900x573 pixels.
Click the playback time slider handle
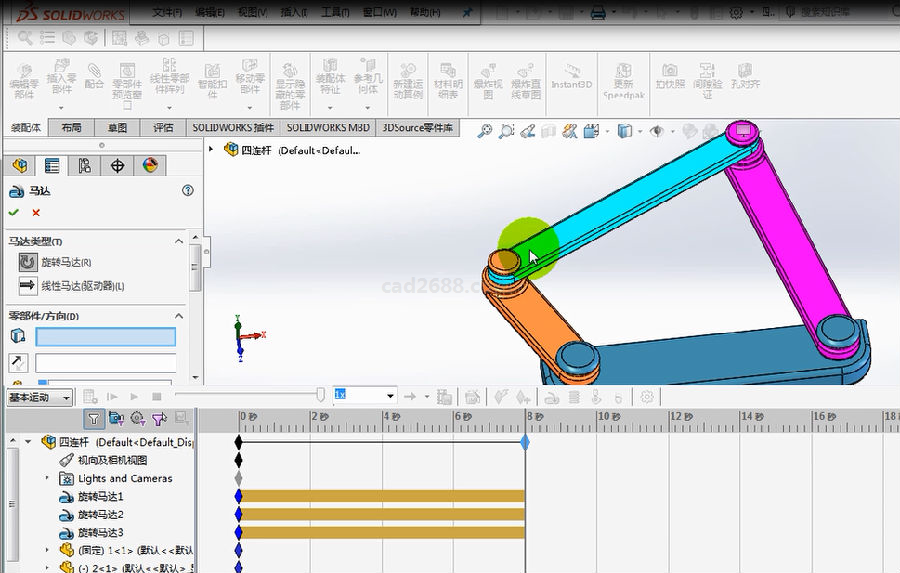[x=320, y=396]
